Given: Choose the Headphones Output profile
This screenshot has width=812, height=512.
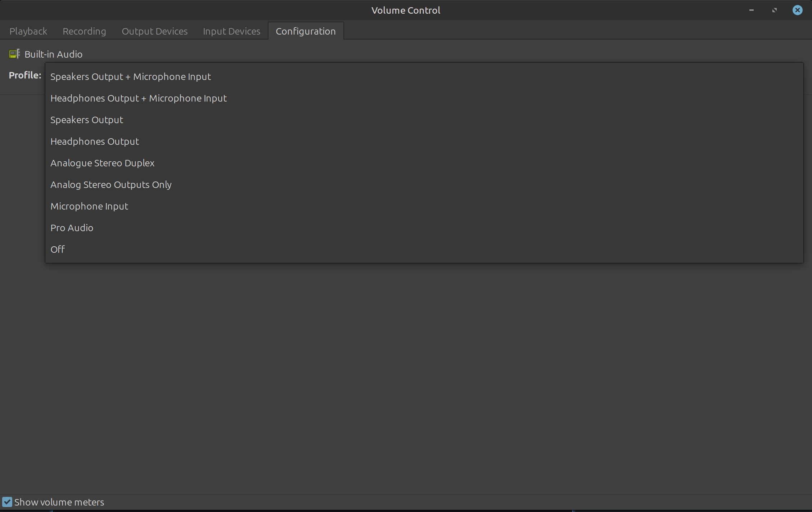Looking at the screenshot, I should [x=95, y=142].
